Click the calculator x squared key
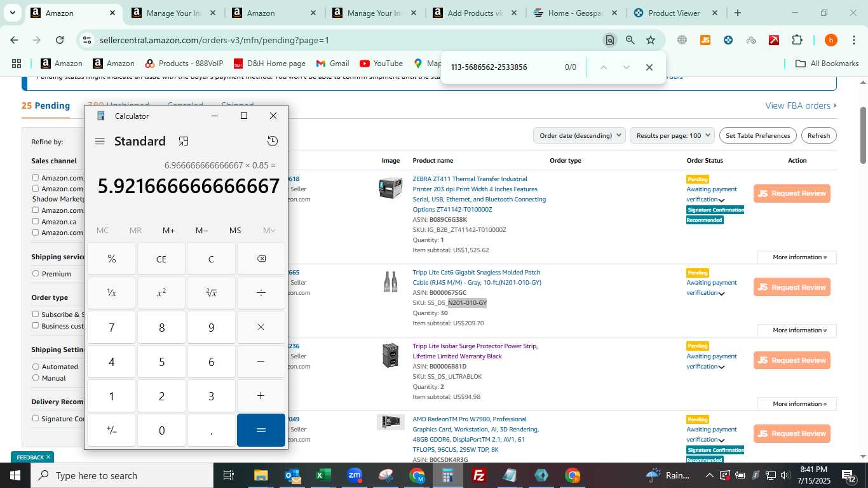The image size is (868, 488). pos(161,293)
